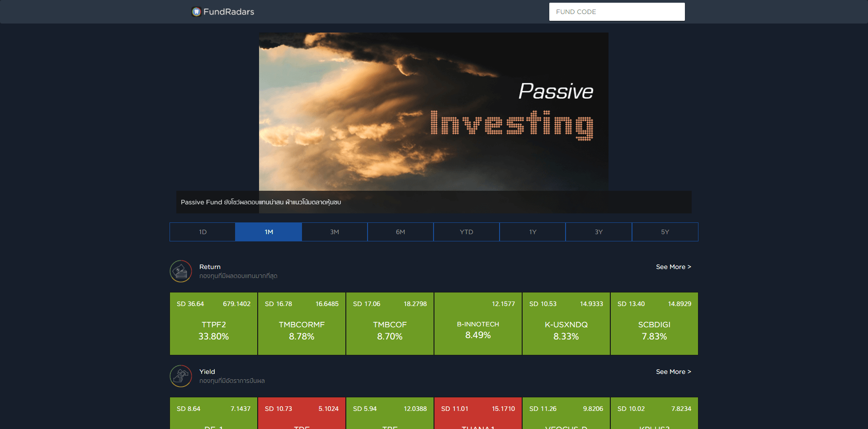Click the Yield section icon
This screenshot has width=868, height=429.
click(x=181, y=376)
